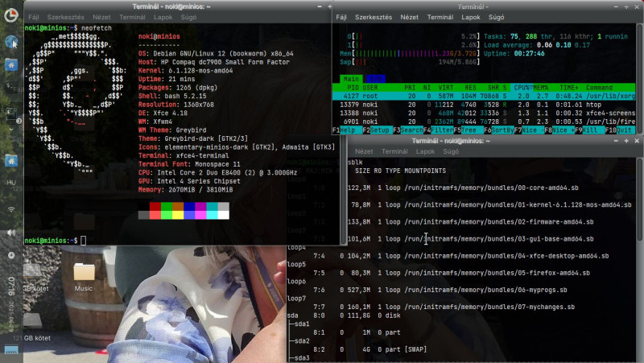Open Fájl menu in the htop terminal
This screenshot has height=363, width=644.
click(x=341, y=17)
